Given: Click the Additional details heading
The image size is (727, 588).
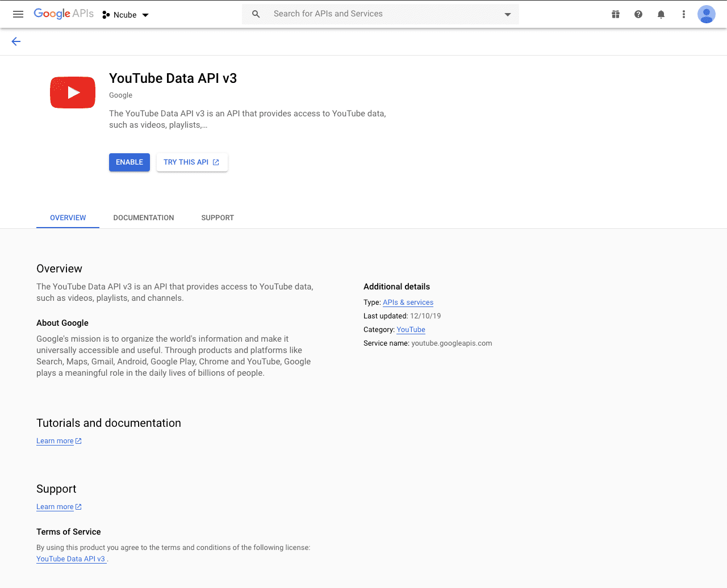Looking at the screenshot, I should point(396,287).
